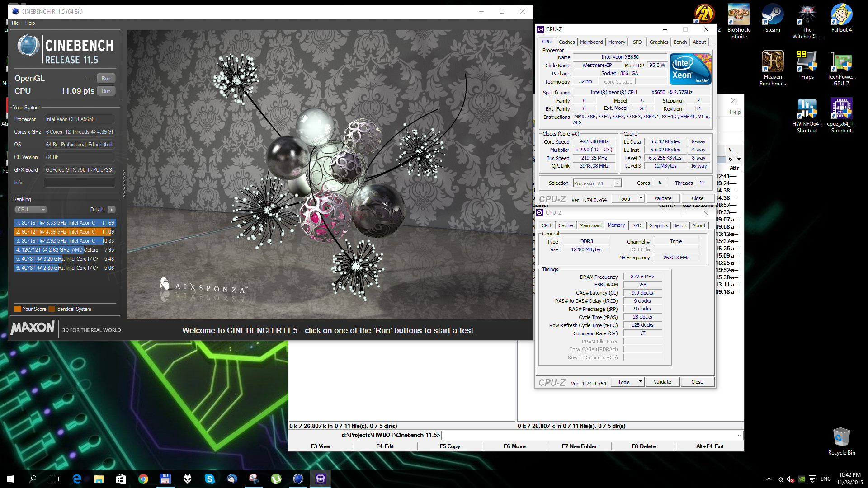Select ranking row 12C/12T AMD Opteron
The image size is (868, 488).
click(65, 250)
